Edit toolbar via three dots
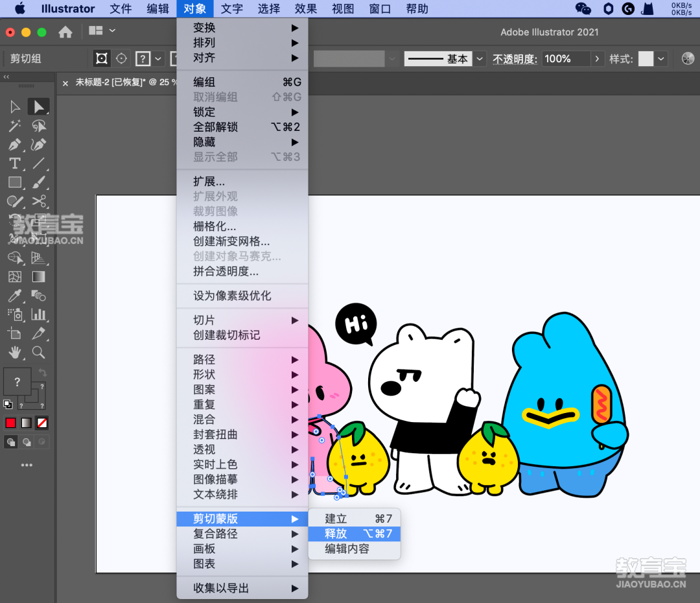Screen dimensions: 700x603 coord(27,465)
